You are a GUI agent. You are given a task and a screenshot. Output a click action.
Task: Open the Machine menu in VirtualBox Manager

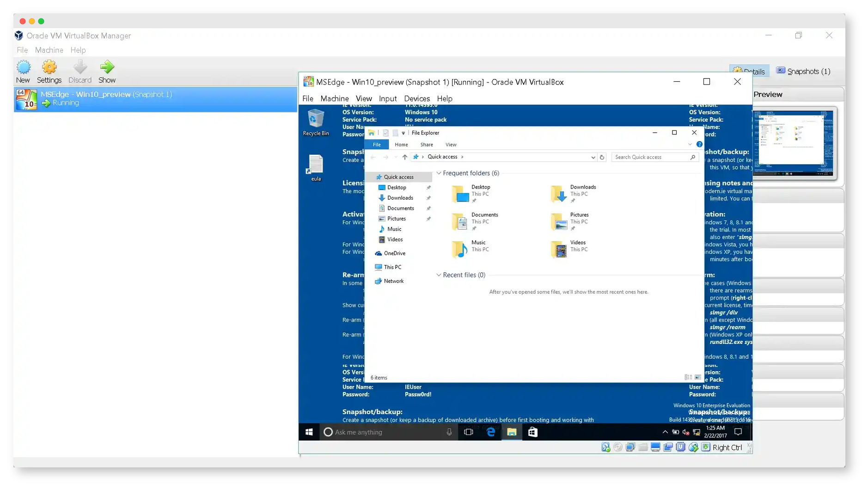49,50
